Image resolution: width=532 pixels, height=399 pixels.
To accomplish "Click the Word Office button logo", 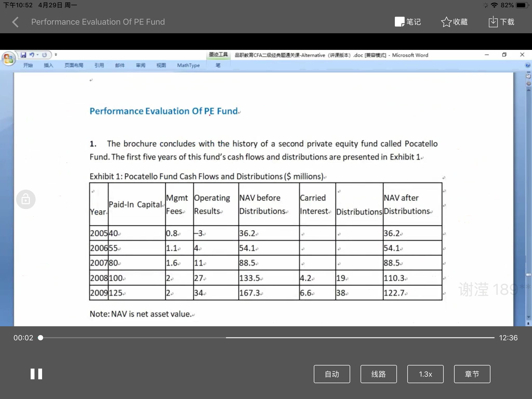I will coord(9,58).
